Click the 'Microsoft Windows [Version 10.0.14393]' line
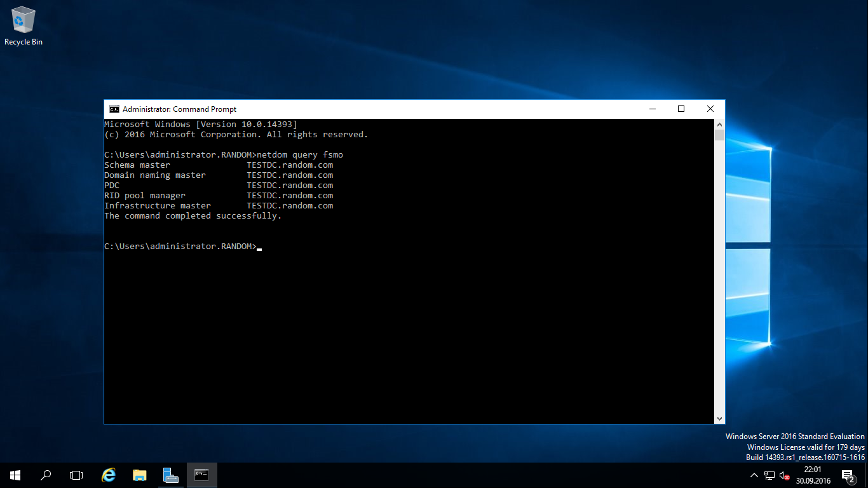This screenshot has width=868, height=488. (201, 125)
